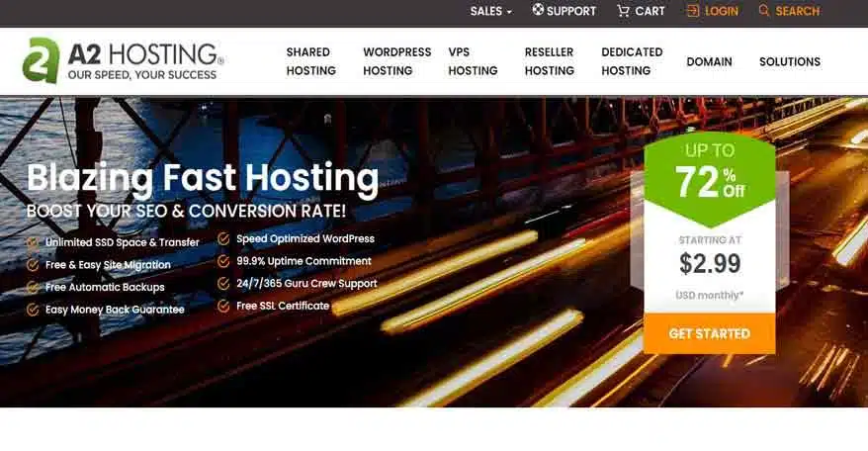This screenshot has width=868, height=451.
Task: Click the search magnifier icon
Action: 764,10
